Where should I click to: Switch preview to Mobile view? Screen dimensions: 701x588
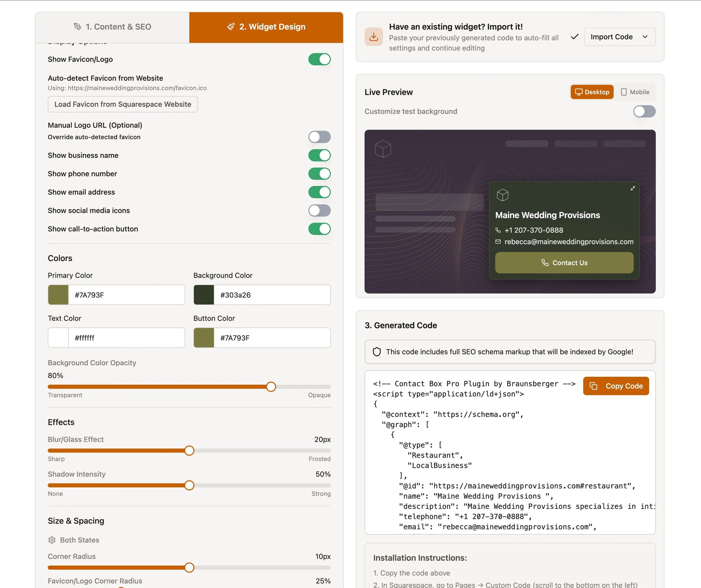635,92
